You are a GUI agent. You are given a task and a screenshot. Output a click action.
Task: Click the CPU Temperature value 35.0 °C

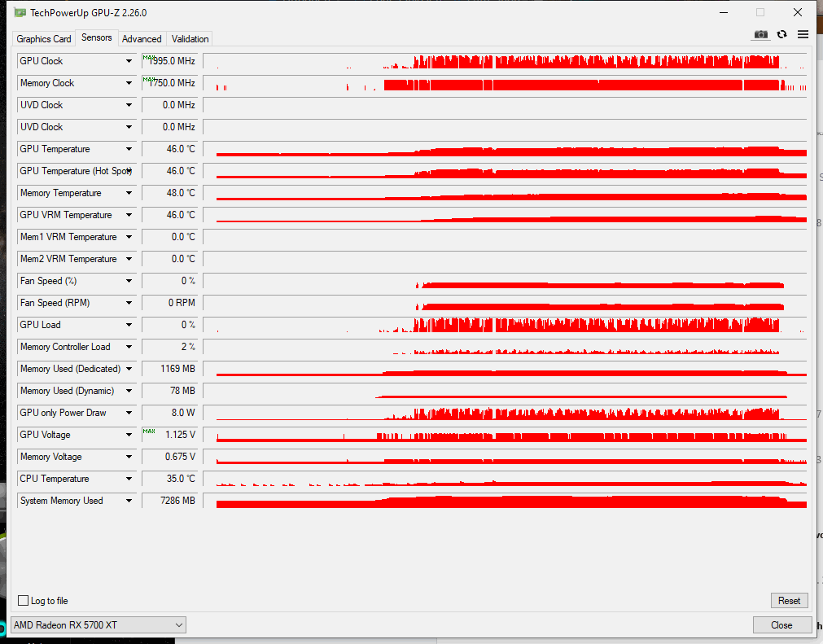(170, 480)
